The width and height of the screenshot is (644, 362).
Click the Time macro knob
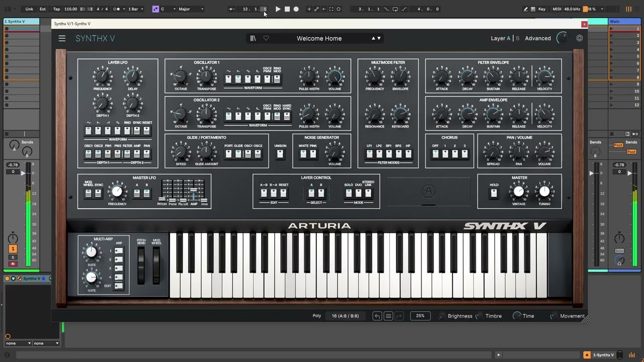coord(517,316)
